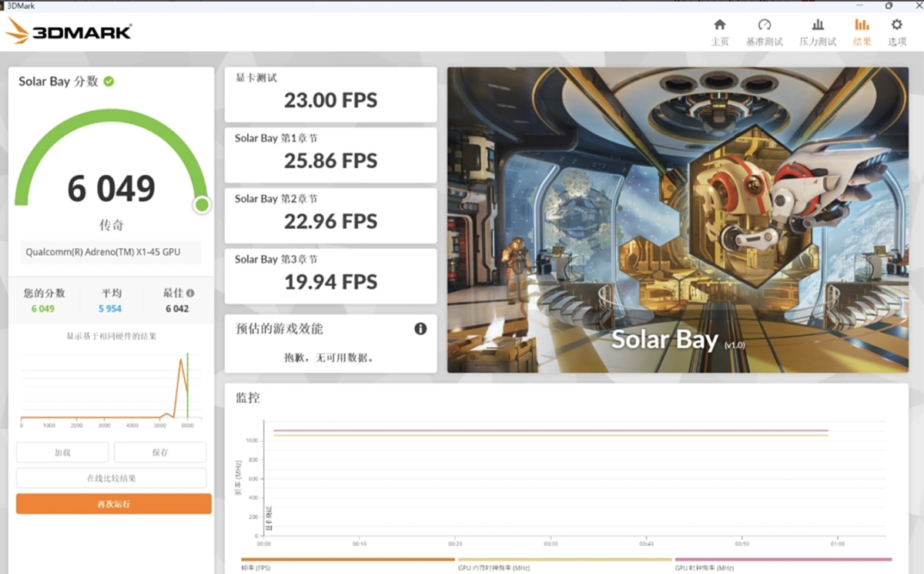The image size is (924, 574).
Task: Click the best score 6 042
Action: pyautogui.click(x=177, y=309)
